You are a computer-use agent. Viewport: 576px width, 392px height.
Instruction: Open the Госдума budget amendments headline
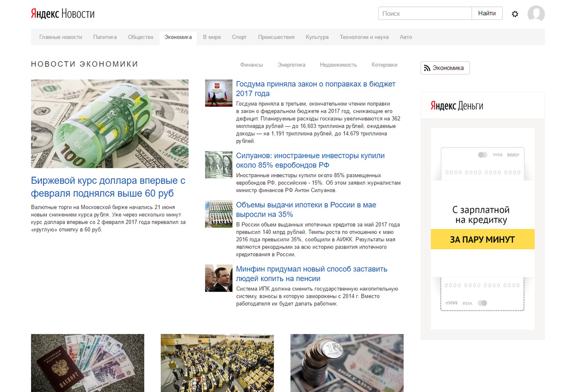[316, 89]
